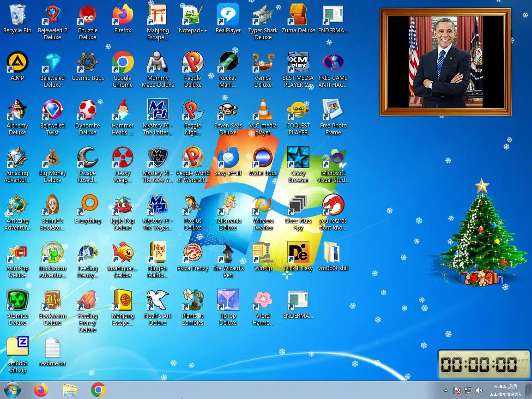Click the 00:00:00 stopwatch gadget

484,364
